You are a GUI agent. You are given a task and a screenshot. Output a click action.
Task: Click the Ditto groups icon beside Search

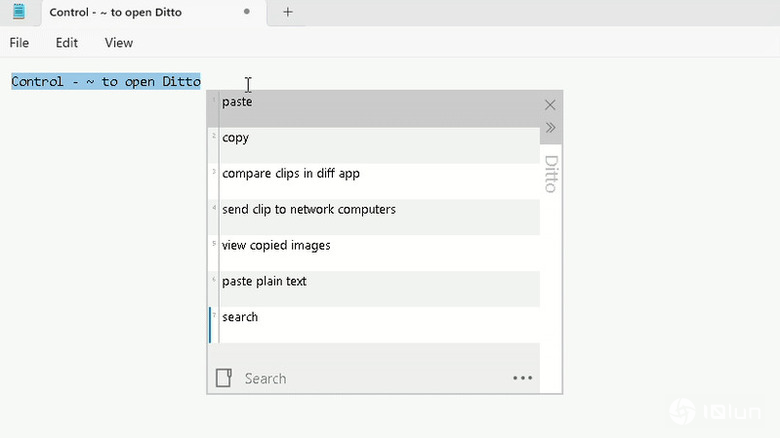coord(224,378)
